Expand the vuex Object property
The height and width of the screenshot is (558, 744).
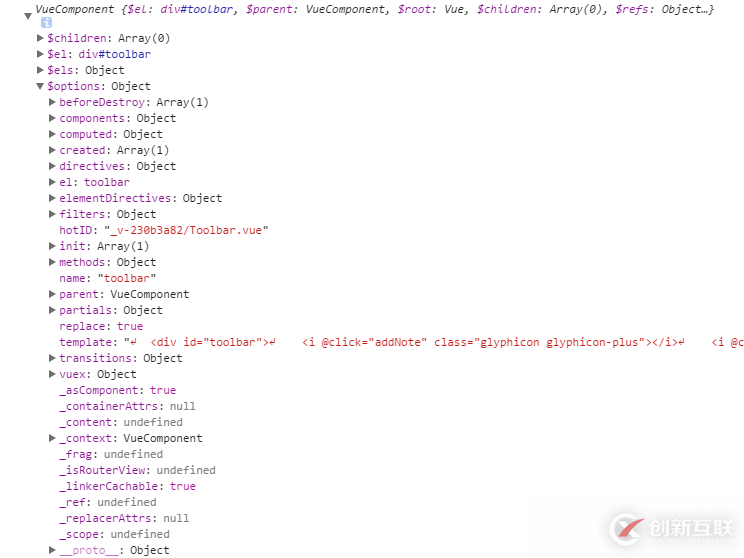pyautogui.click(x=52, y=374)
